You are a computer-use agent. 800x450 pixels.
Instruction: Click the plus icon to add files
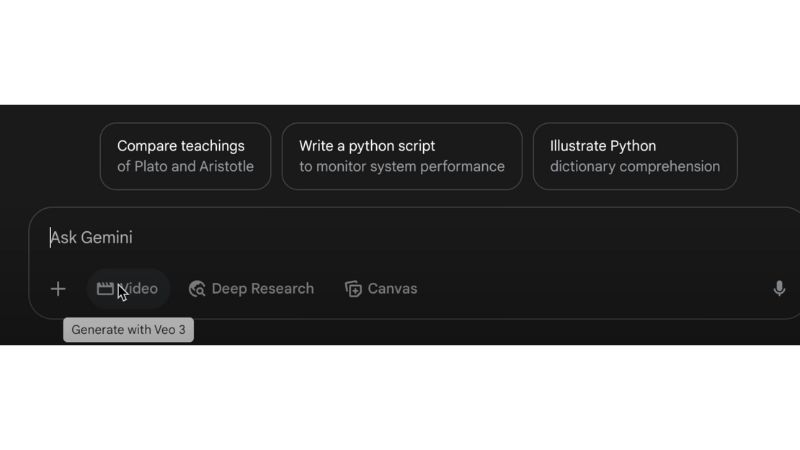pos(58,289)
